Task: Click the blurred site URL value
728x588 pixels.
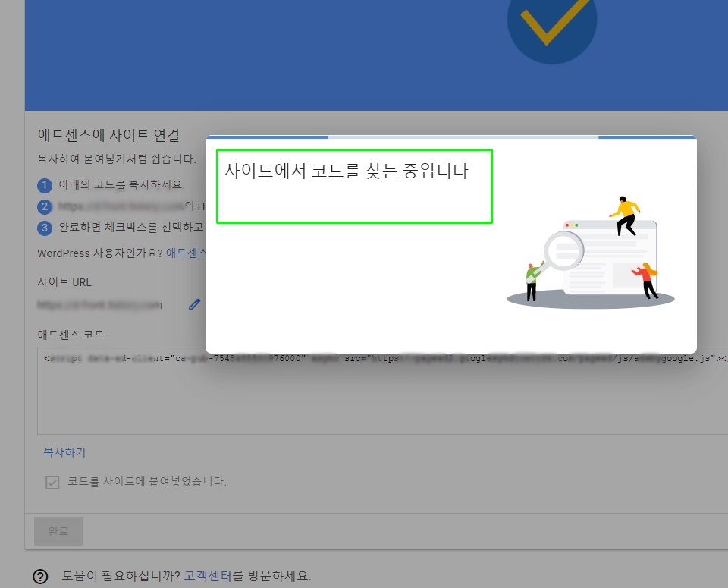Action: [x=100, y=305]
